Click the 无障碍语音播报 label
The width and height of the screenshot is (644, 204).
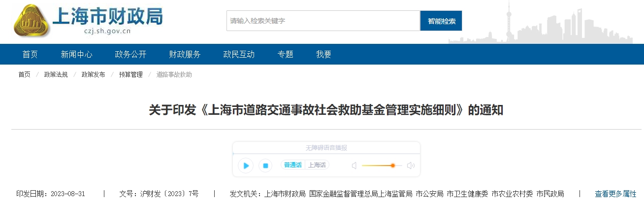[x=326, y=148]
